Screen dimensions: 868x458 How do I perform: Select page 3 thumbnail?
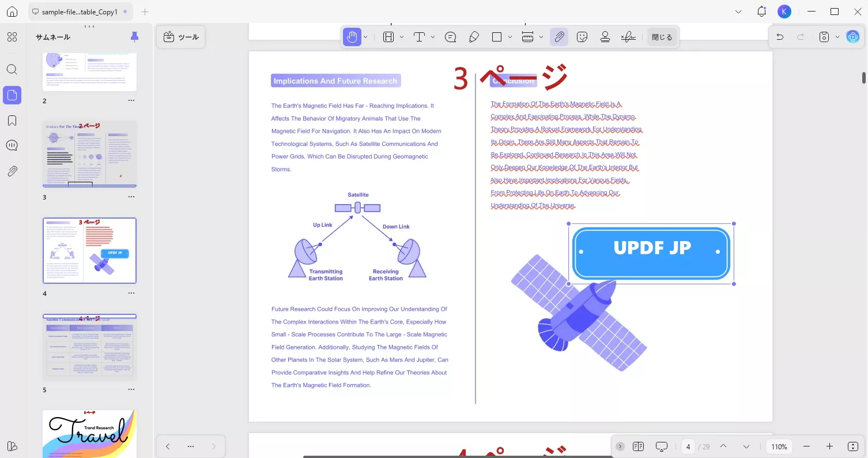[90, 154]
